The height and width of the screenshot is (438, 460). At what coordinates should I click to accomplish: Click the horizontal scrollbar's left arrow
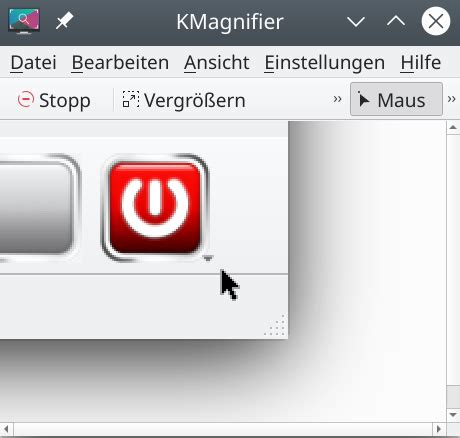(x=6, y=429)
